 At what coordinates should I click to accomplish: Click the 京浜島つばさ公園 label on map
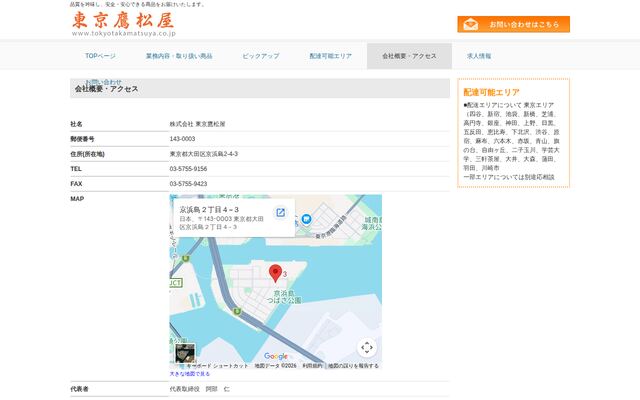[284, 297]
